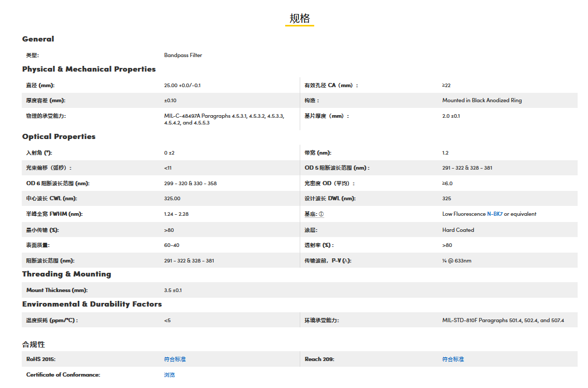Click the Mount Thickness (mm) label
The width and height of the screenshot is (588, 388).
tap(57, 290)
